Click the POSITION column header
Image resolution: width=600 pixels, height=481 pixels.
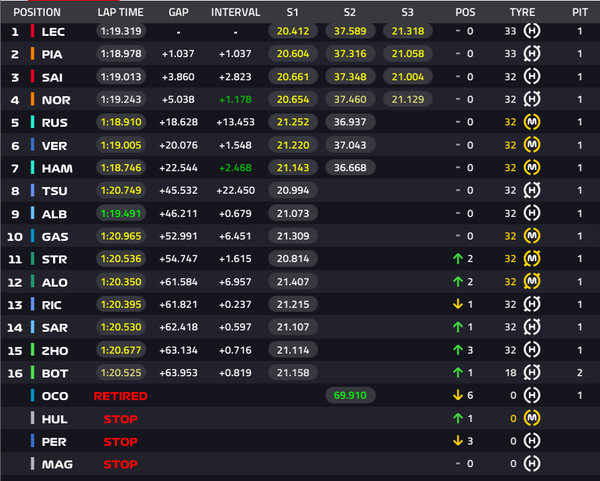tap(37, 12)
